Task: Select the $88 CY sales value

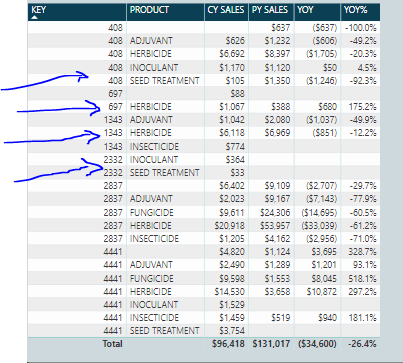Action: [237, 94]
